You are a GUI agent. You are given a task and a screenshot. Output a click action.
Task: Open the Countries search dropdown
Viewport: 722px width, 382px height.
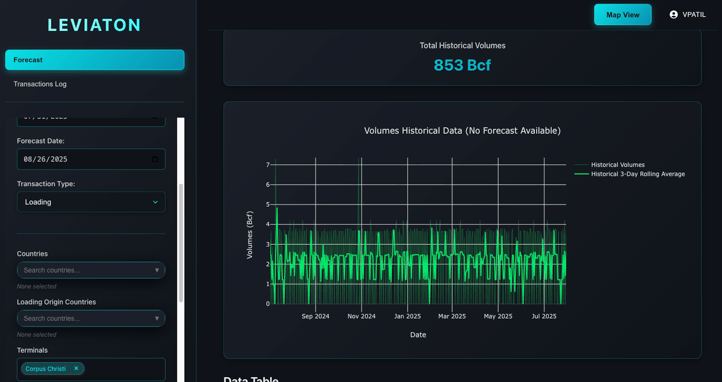pos(91,270)
